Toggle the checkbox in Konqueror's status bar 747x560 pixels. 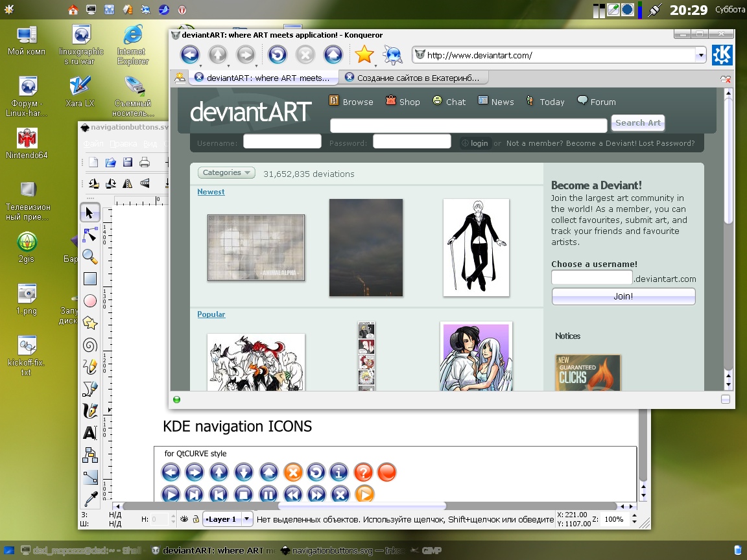[x=726, y=399]
